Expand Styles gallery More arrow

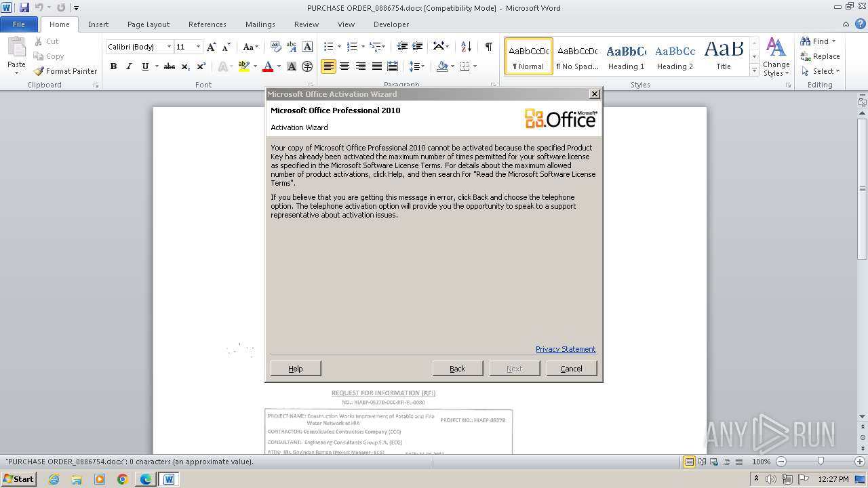[754, 70]
